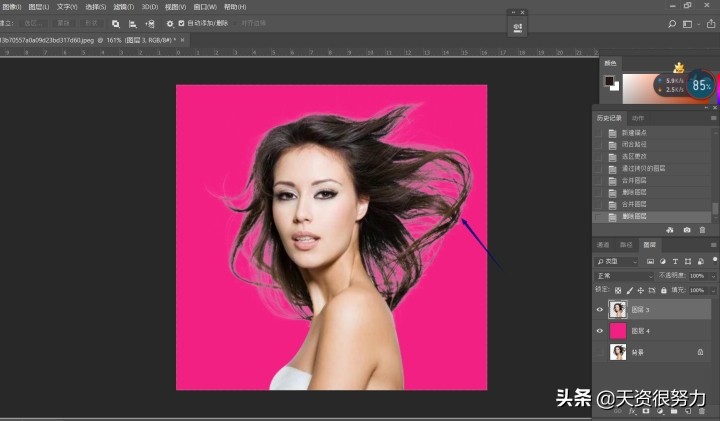Switch to the 动作 tab
Image resolution: width=720 pixels, height=421 pixels.
click(637, 118)
